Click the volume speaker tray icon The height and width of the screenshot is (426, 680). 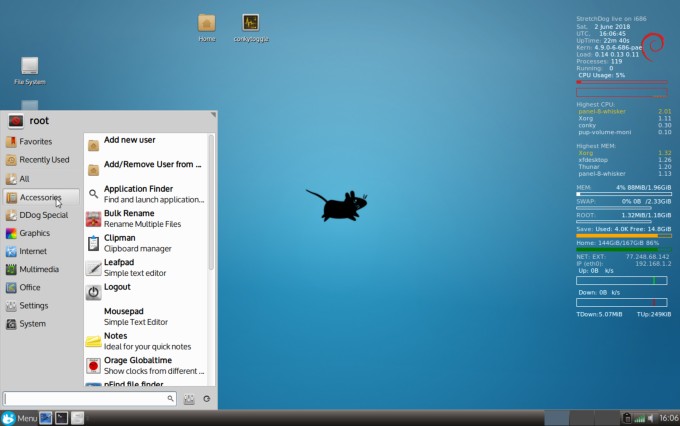click(651, 418)
